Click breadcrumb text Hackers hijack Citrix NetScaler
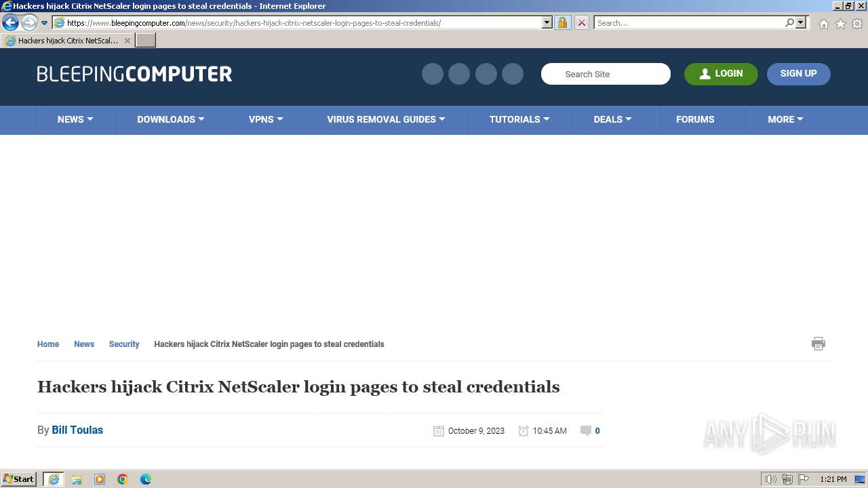 click(269, 344)
